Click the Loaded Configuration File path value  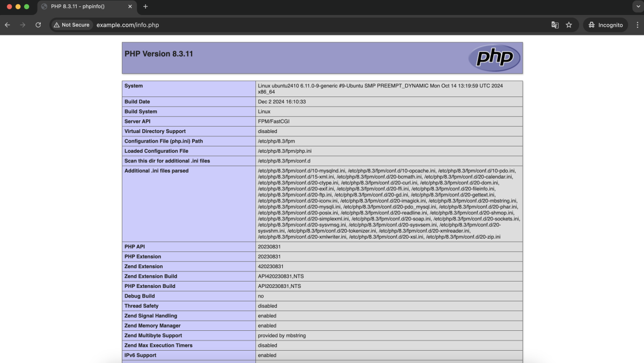[x=284, y=151]
